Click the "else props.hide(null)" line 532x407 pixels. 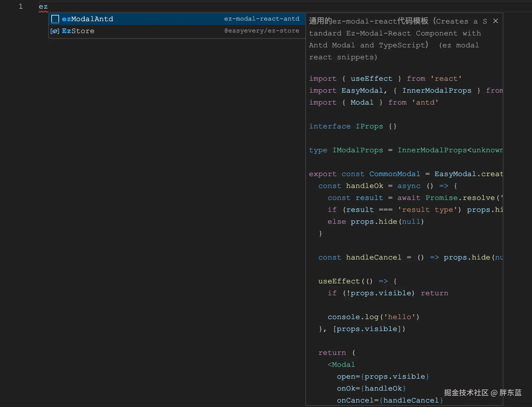pyautogui.click(x=375, y=222)
